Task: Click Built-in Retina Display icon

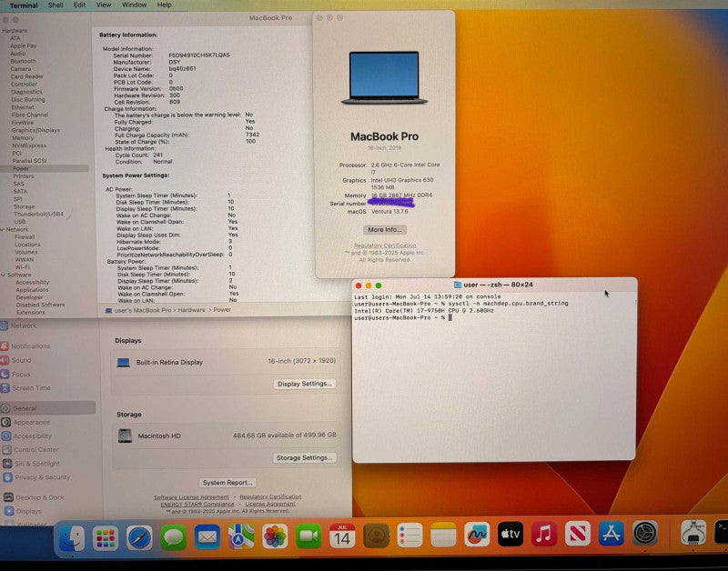Action: tap(124, 362)
